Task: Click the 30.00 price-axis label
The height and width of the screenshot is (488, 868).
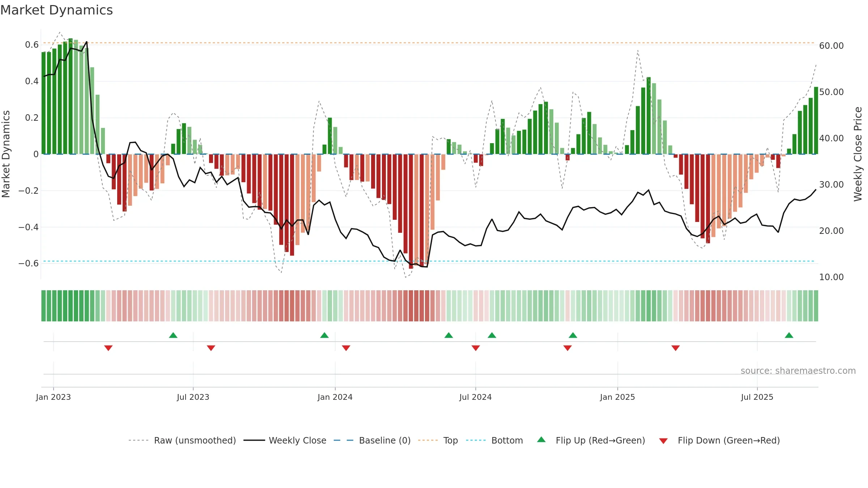Action: pyautogui.click(x=831, y=185)
